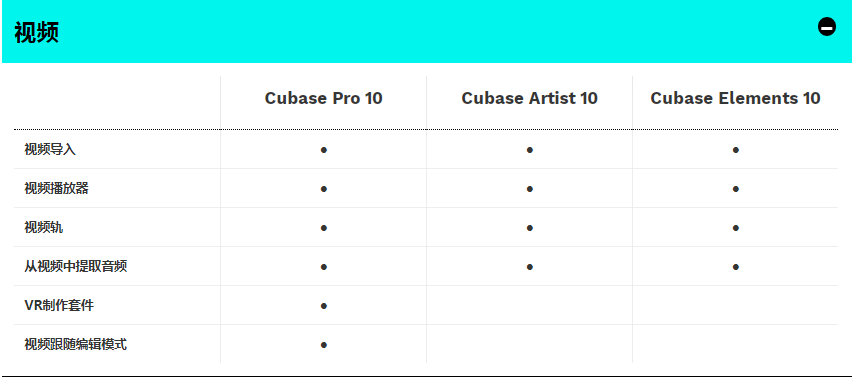The height and width of the screenshot is (381, 855).
Task: Click the Pro dot for 视频跟随编辑模式
Action: click(x=323, y=344)
